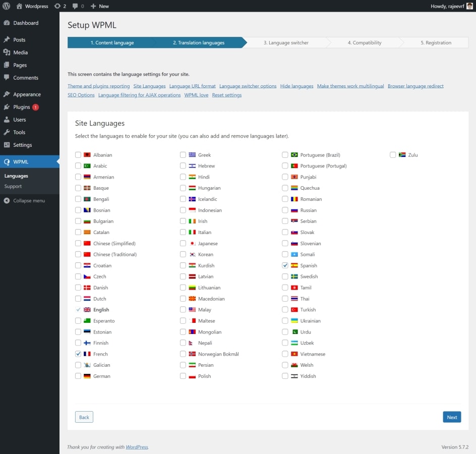Image resolution: width=476 pixels, height=454 pixels.
Task: Open step 4. Compatibility
Action: [x=364, y=43]
